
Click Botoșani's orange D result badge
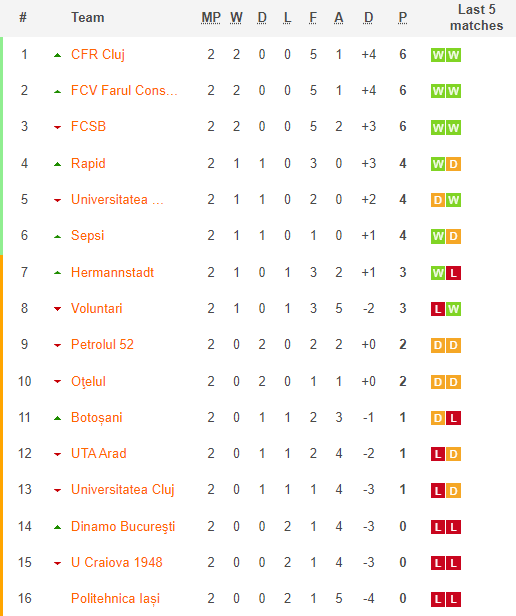[x=438, y=418]
